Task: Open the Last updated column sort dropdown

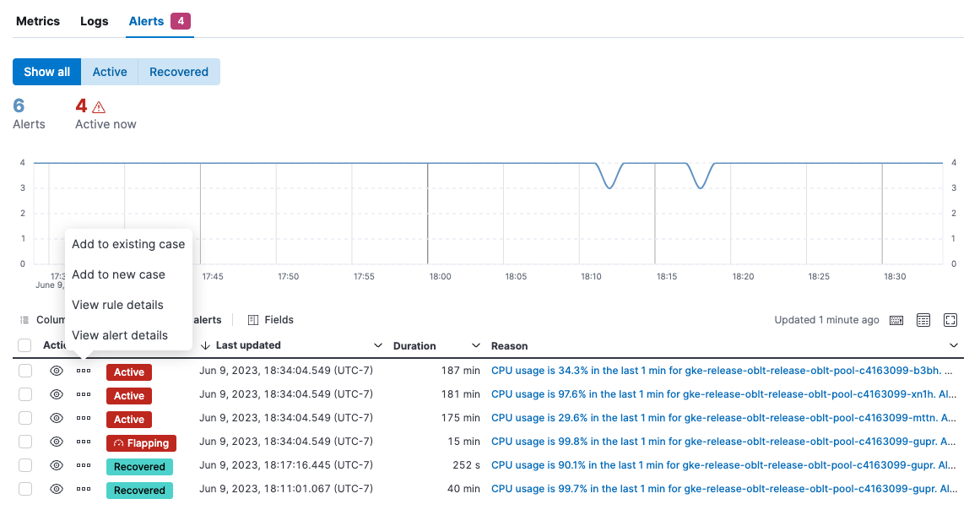Action: click(x=378, y=345)
